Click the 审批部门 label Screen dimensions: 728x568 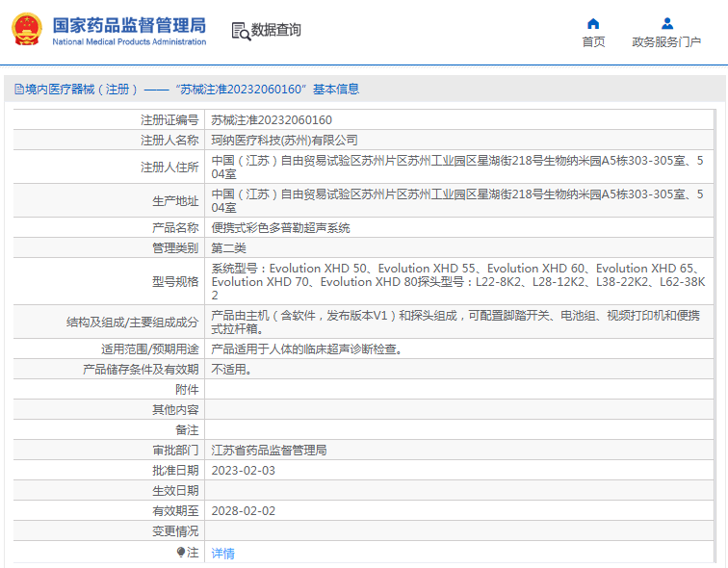[175, 451]
